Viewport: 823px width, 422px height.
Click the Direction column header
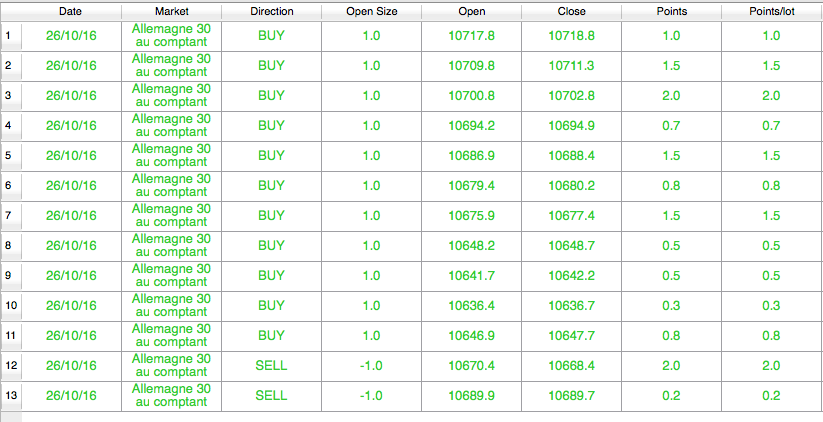pos(271,12)
